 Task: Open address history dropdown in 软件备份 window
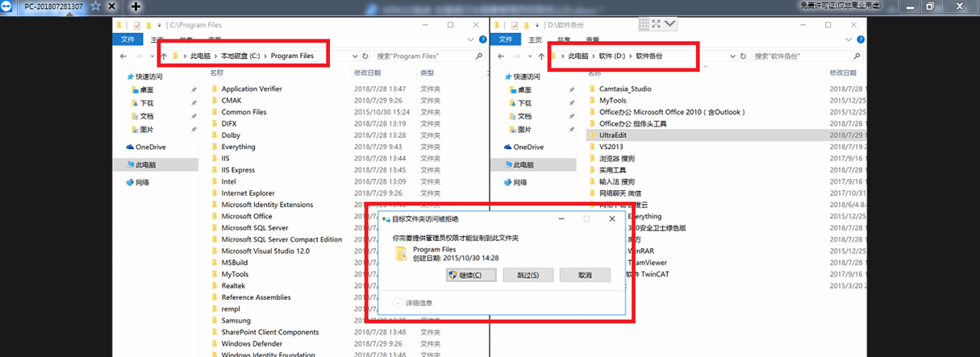(734, 56)
